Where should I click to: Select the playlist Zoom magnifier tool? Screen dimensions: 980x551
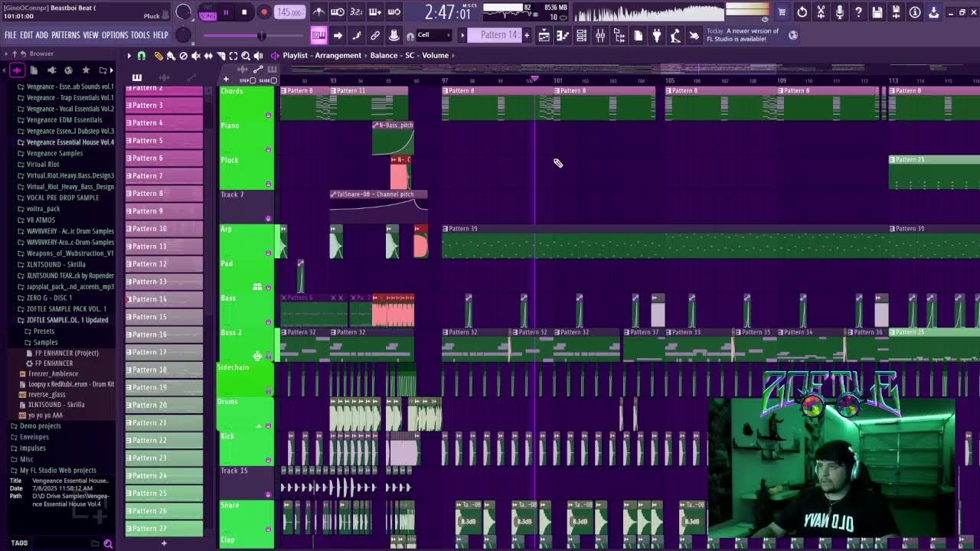tap(246, 56)
